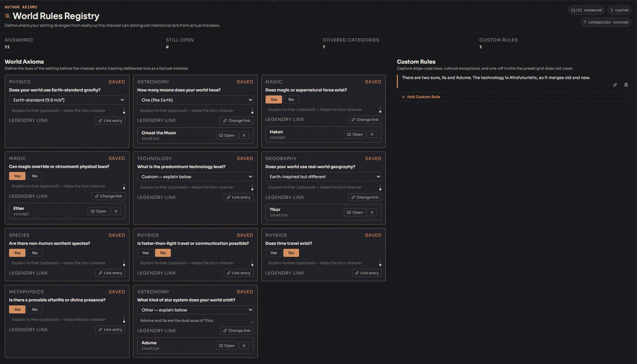Click the World Rules Registry scroll icon
Image resolution: width=637 pixels, height=364 pixels.
click(7, 16)
